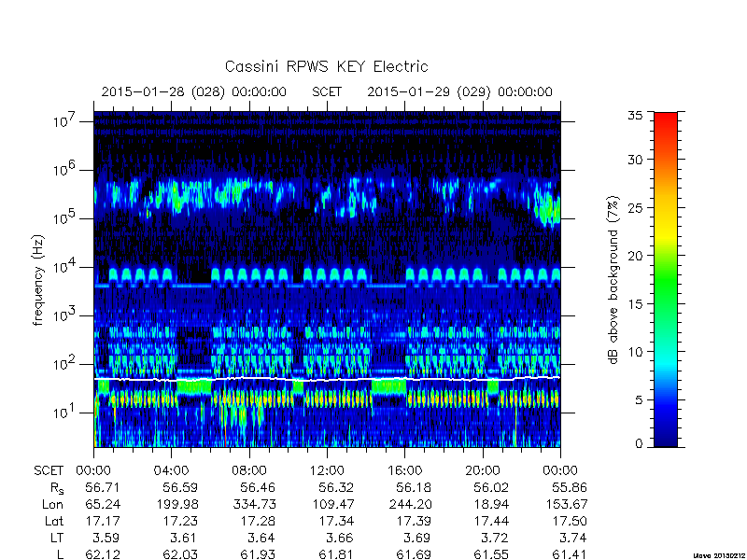Click the "08:00" time tick label

click(249, 470)
